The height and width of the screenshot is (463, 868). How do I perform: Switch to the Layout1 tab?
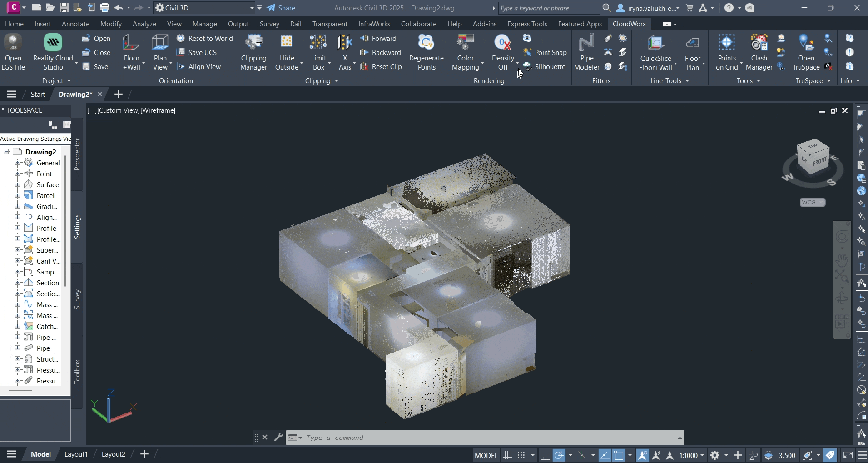tap(76, 454)
